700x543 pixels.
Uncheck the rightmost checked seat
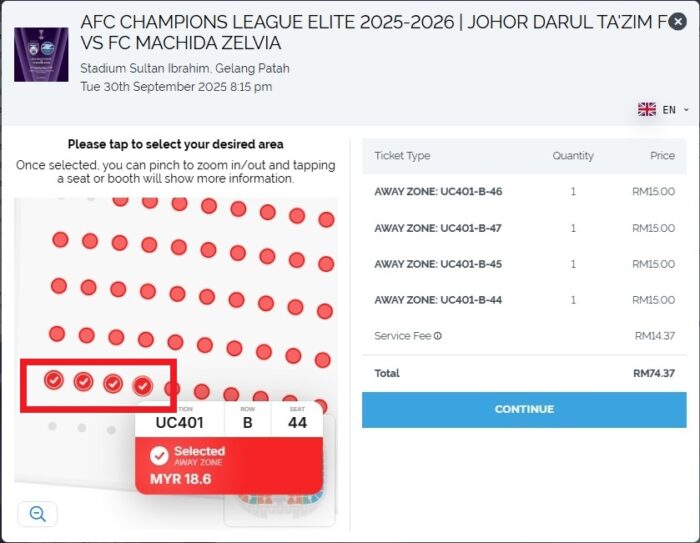(143, 386)
